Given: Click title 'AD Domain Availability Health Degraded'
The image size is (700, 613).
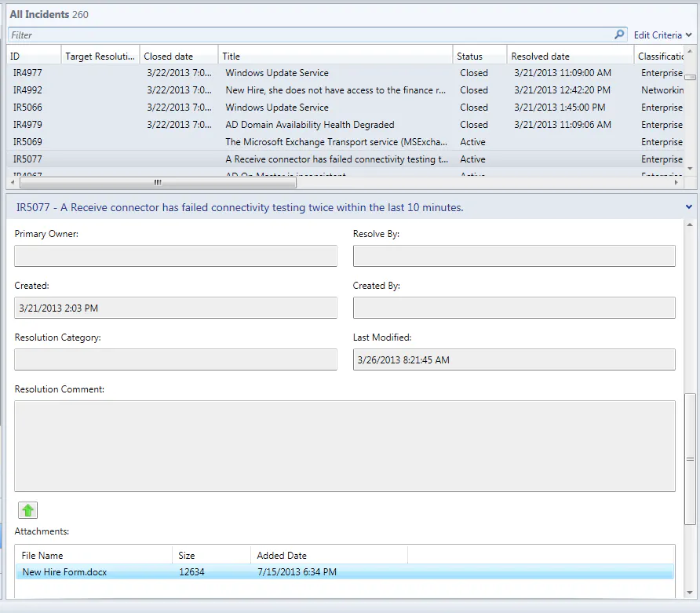Looking at the screenshot, I should pos(309,125).
